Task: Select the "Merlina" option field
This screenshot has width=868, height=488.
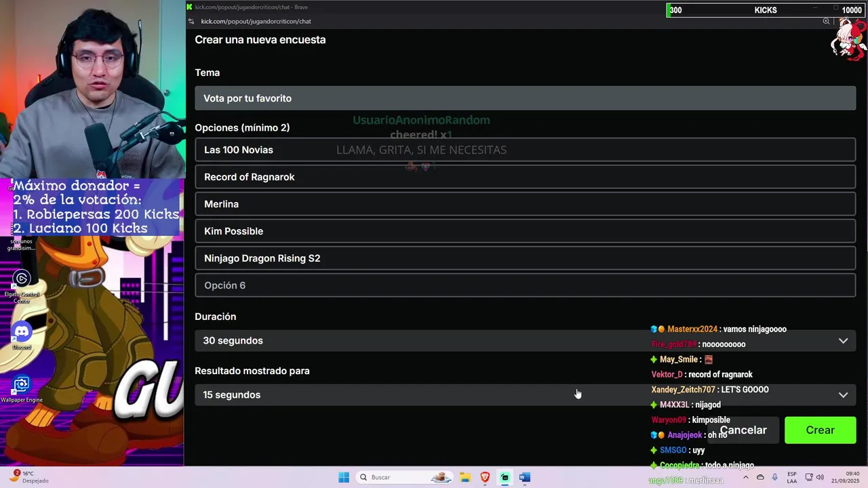Action: click(x=525, y=204)
